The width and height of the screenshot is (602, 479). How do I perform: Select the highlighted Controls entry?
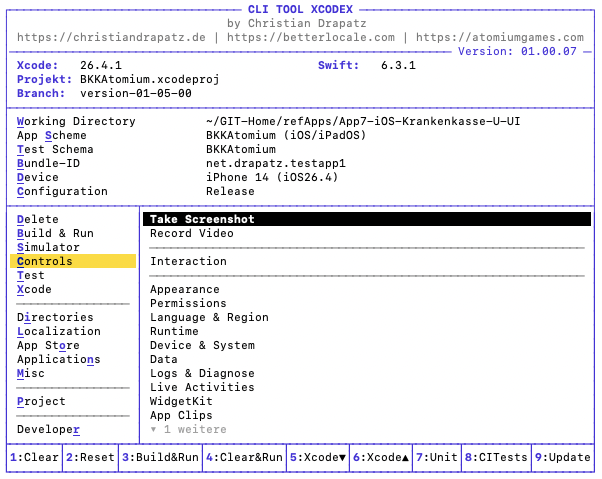tap(73, 261)
